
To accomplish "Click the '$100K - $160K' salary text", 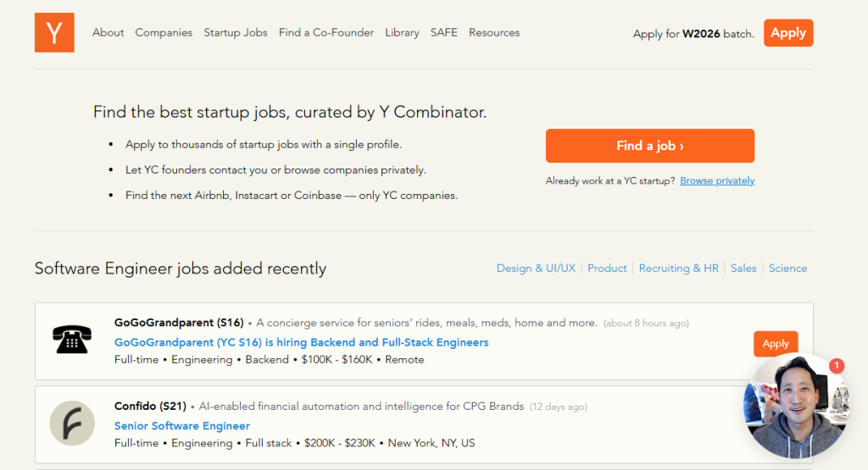I will click(x=337, y=359).
